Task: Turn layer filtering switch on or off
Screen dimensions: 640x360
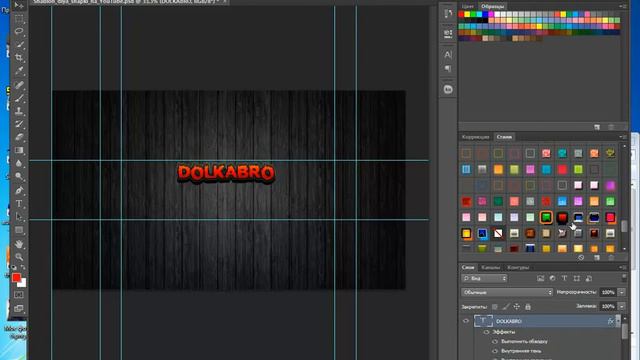Action: (624, 278)
